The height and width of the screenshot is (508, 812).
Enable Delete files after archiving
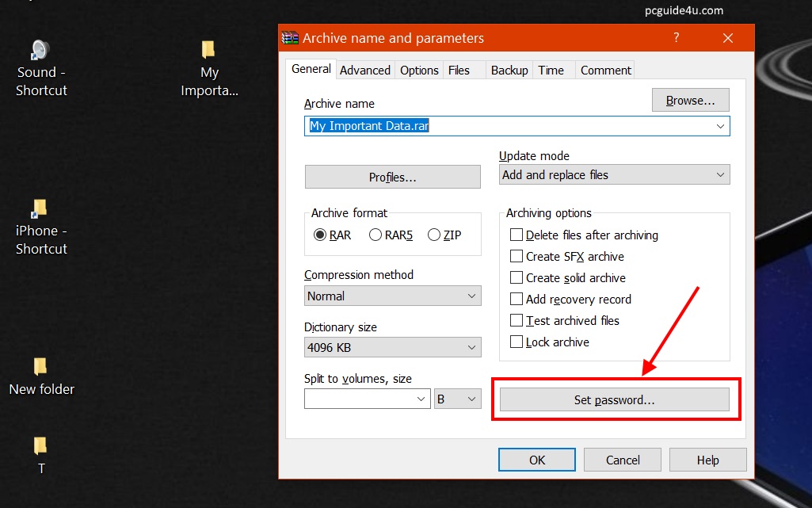(517, 235)
